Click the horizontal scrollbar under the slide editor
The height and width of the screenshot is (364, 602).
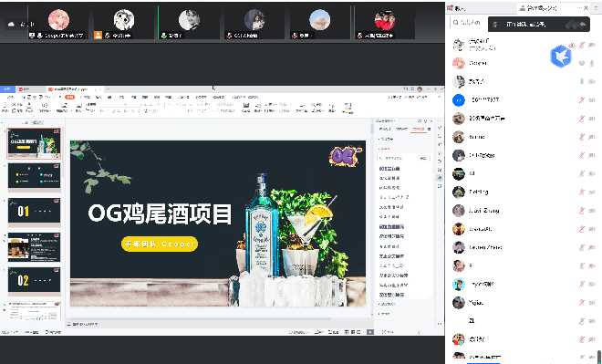pos(200,318)
